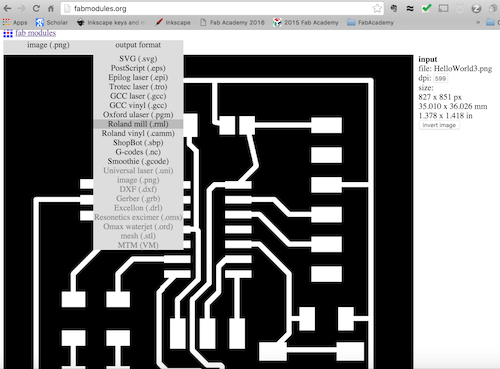Screen dimensions: 500x369
Task: Click the output format menu header
Action: 138,45
